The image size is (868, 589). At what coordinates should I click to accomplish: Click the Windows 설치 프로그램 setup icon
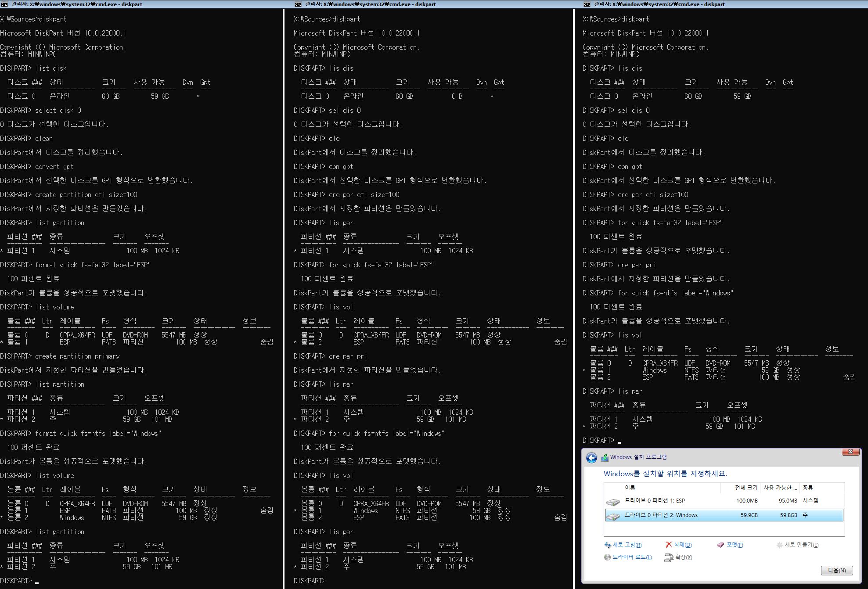[605, 457]
